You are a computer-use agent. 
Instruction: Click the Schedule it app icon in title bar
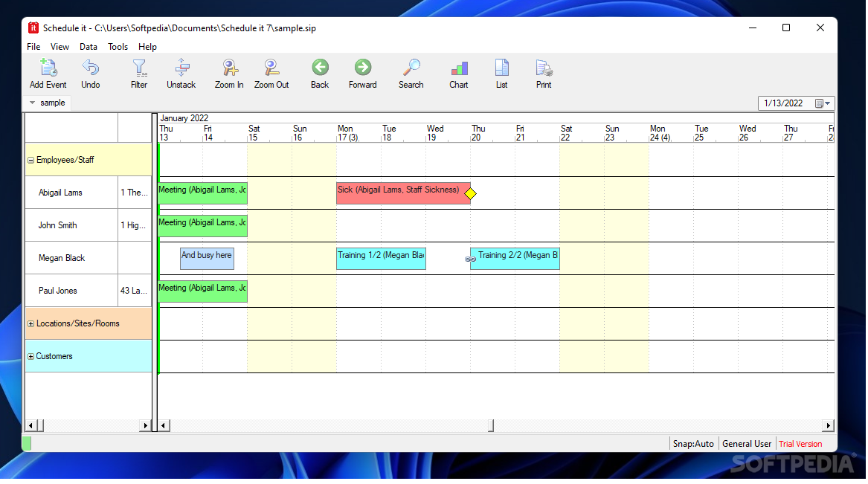pyautogui.click(x=33, y=28)
